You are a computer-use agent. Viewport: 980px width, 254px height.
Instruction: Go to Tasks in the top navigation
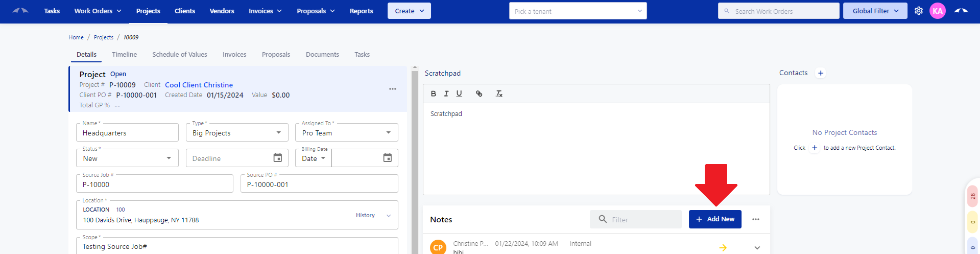tap(52, 11)
